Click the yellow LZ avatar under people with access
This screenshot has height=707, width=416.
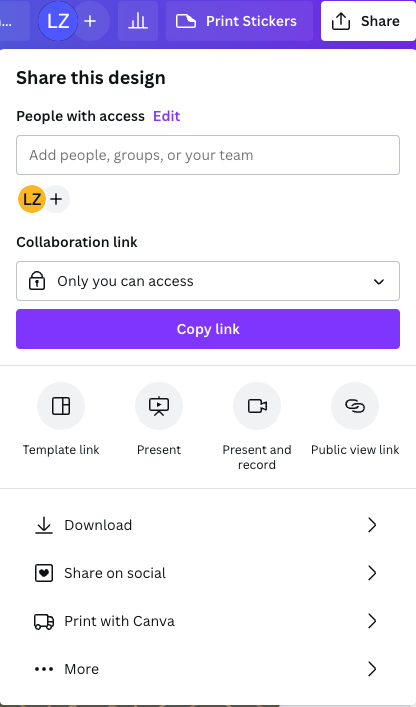click(x=32, y=199)
